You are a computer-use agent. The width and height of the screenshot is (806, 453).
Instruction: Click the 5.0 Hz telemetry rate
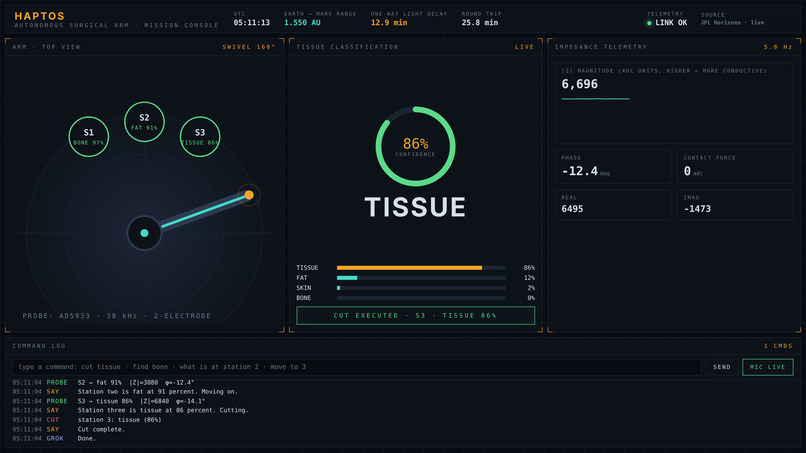[x=778, y=47]
